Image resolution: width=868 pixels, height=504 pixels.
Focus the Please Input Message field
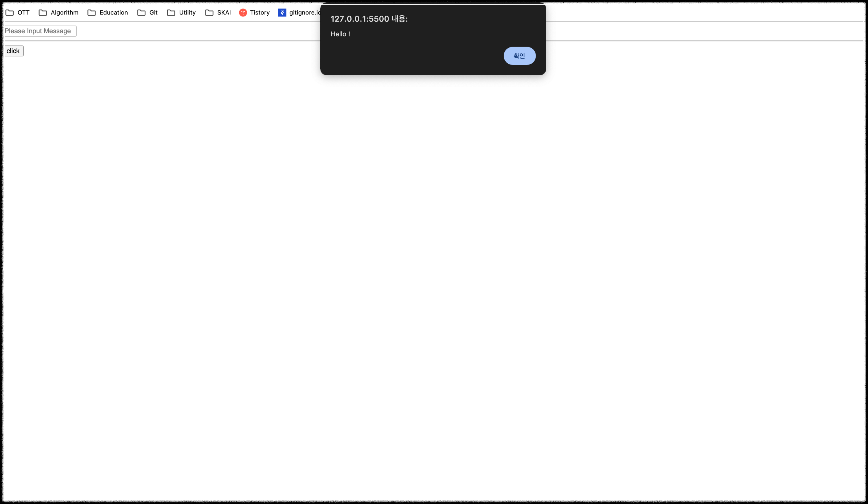pyautogui.click(x=40, y=31)
